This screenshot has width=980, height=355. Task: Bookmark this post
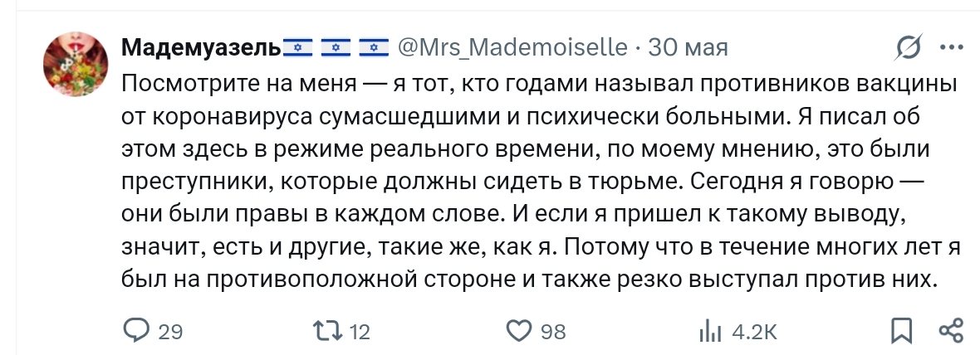[x=900, y=332]
